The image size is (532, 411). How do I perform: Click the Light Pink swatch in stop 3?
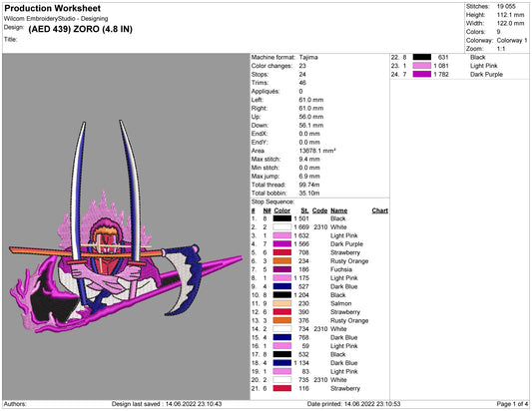282,235
